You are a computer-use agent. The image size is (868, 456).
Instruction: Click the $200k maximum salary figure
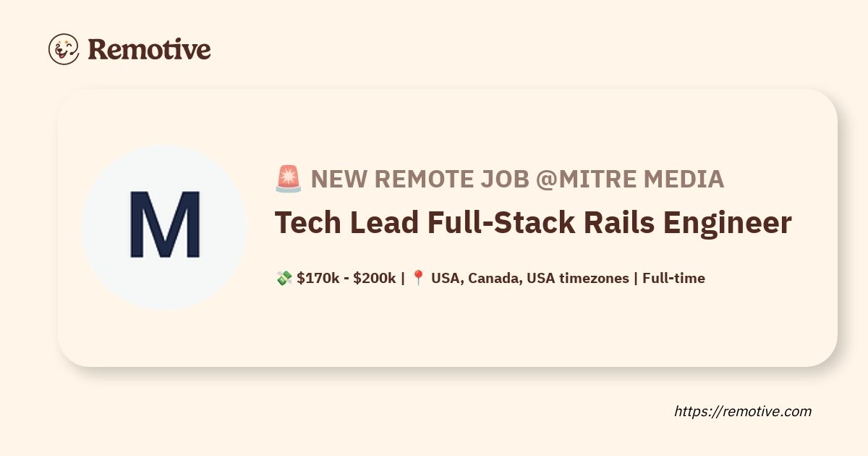pyautogui.click(x=374, y=278)
